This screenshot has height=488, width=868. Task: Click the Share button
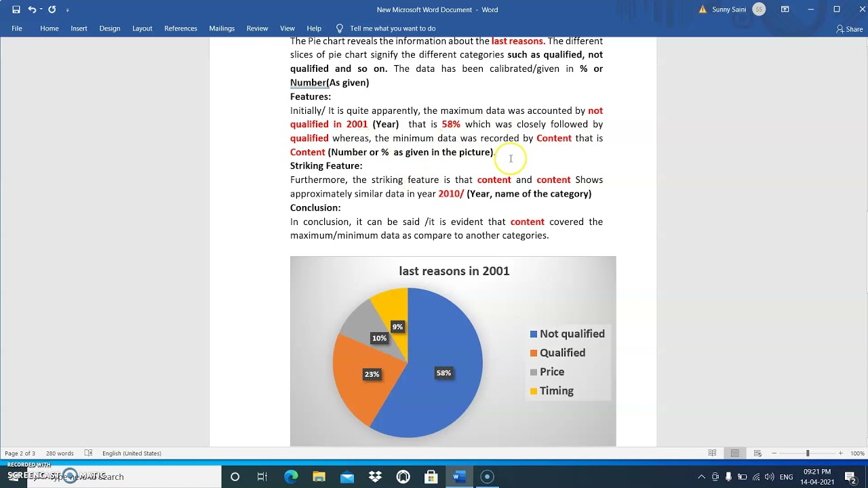(849, 29)
